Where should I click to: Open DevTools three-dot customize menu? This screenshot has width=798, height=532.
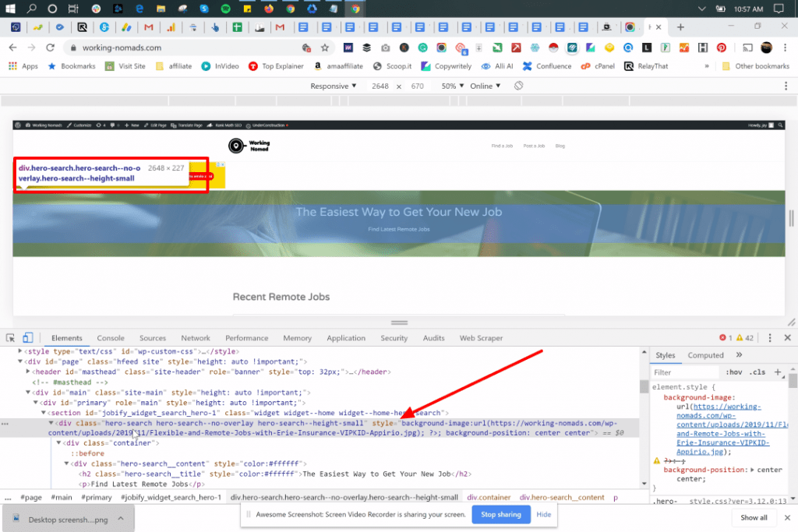(x=770, y=338)
